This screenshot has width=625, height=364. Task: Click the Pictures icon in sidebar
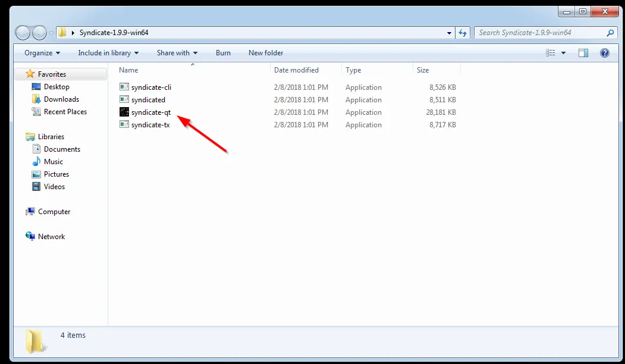coord(36,174)
